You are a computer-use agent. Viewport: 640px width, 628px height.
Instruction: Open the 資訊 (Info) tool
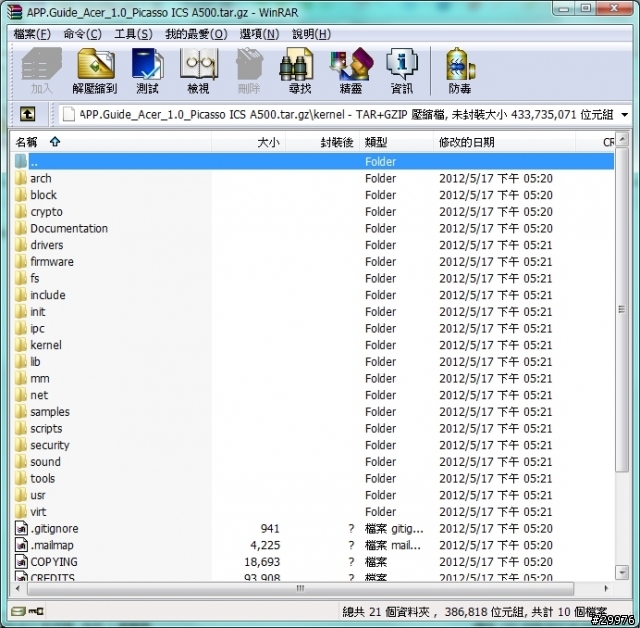(x=402, y=71)
